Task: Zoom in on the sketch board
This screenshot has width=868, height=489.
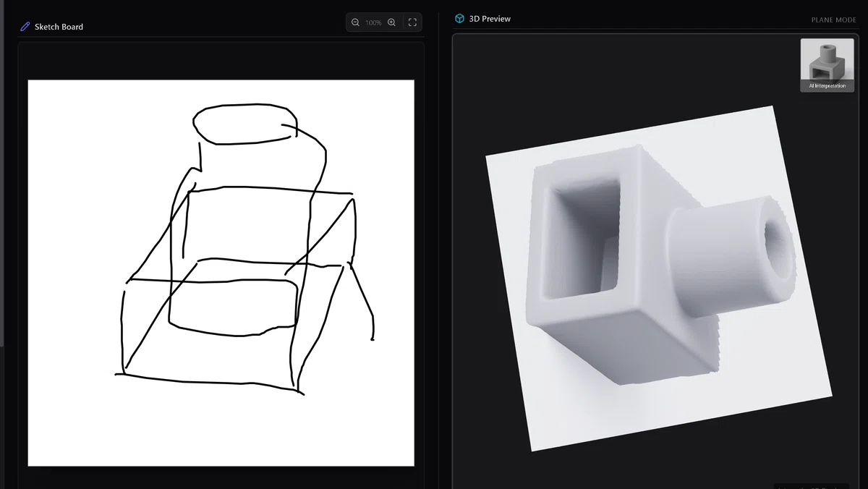Action: coord(391,22)
